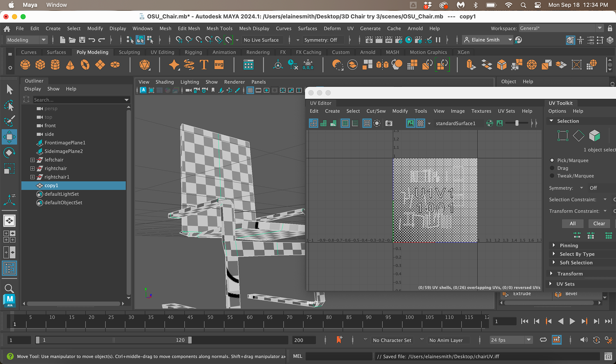Click UV shell selection icon in UV Toolkit
The height and width of the screenshot is (364, 616).
(x=595, y=136)
